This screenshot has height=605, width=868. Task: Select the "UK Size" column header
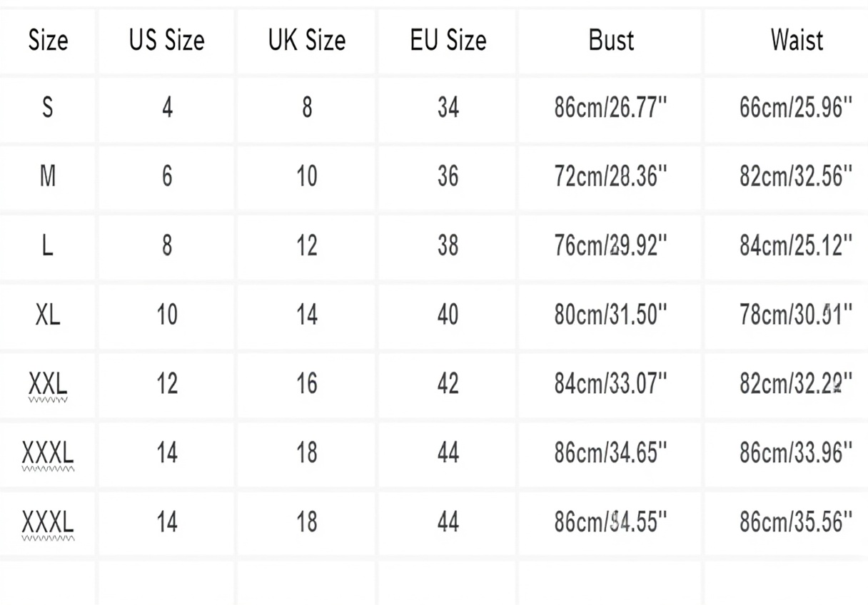pyautogui.click(x=307, y=41)
